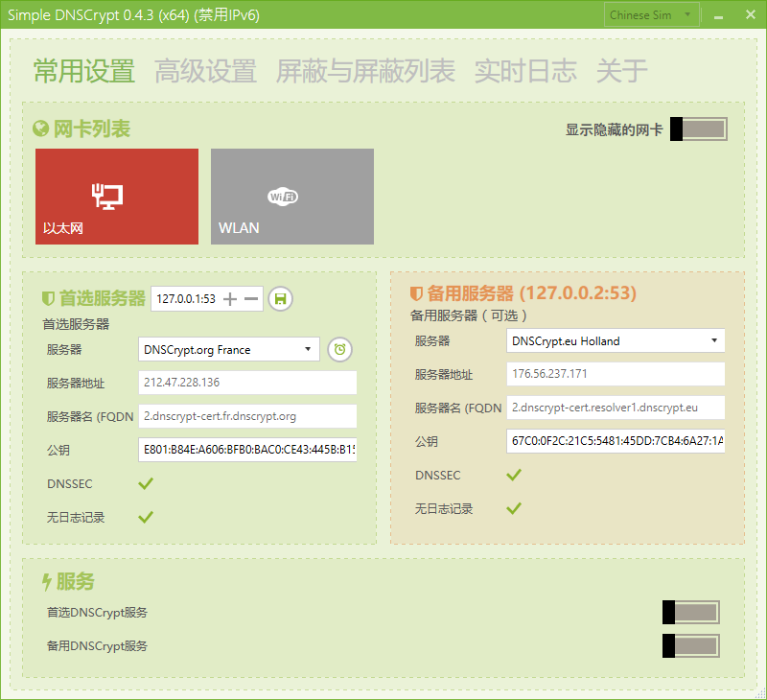Image resolution: width=767 pixels, height=700 pixels.
Task: Click the 备用服务器 (127.0.0.2:53) heading
Action: pos(532,293)
